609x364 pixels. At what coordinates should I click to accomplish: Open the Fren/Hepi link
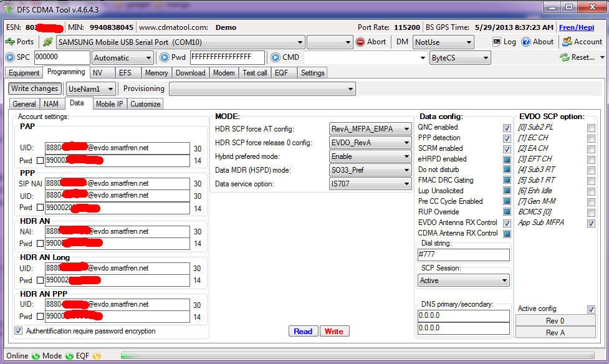click(x=577, y=27)
